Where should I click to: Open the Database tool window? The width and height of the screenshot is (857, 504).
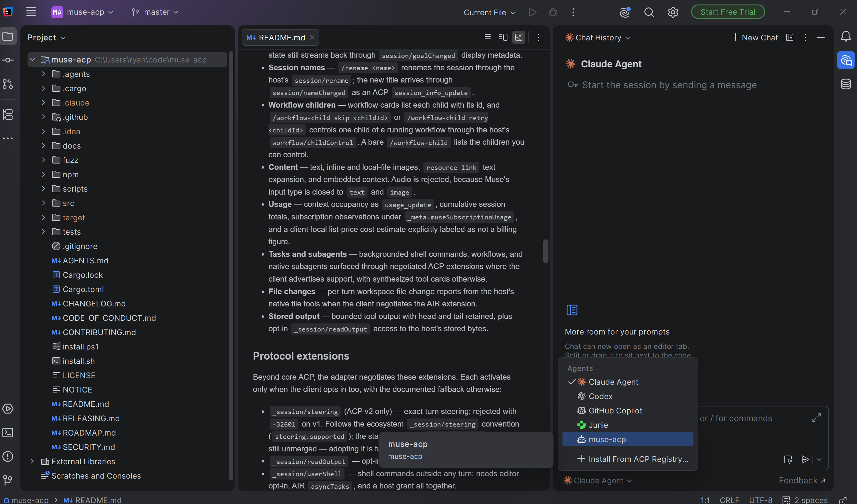coord(846,84)
